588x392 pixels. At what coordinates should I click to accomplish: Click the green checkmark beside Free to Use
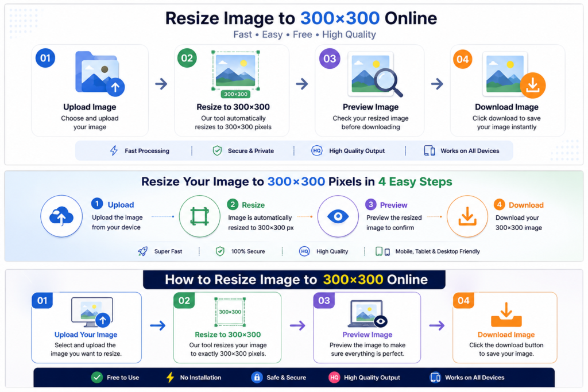coord(97,378)
